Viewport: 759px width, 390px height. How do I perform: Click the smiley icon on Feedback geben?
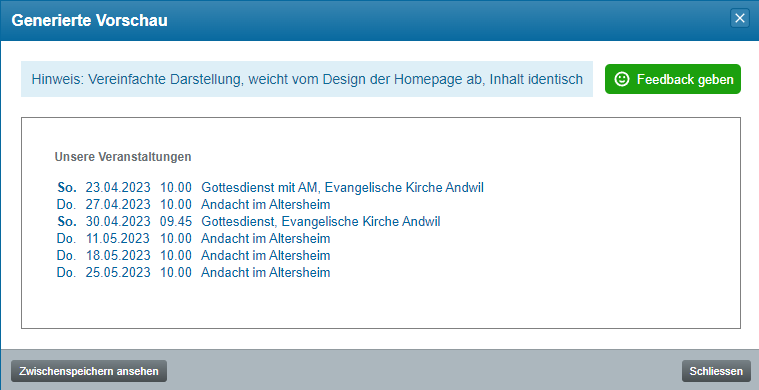coord(622,79)
